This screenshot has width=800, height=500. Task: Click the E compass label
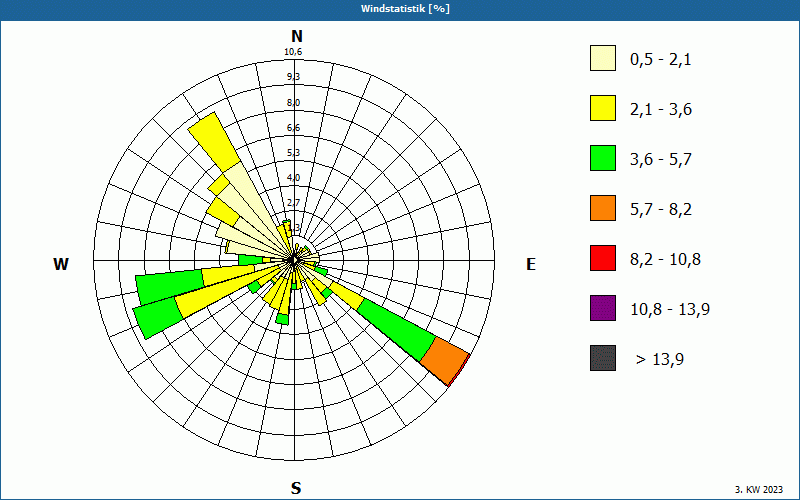[x=531, y=264]
